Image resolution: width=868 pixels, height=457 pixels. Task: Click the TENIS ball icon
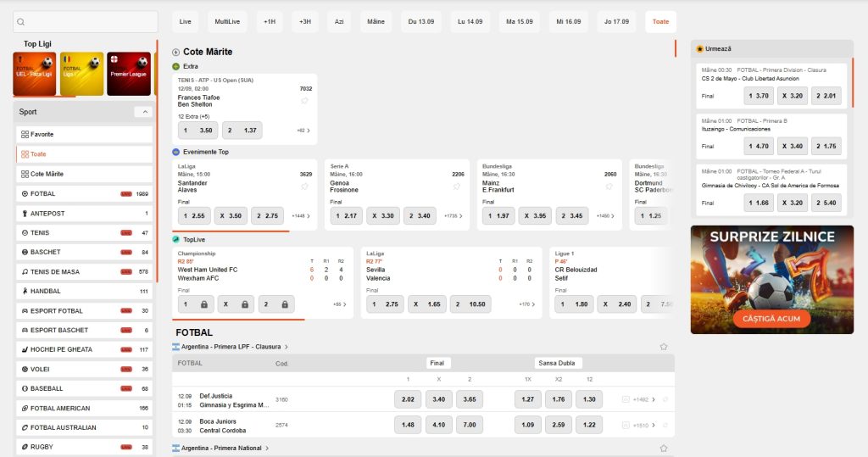click(25, 232)
